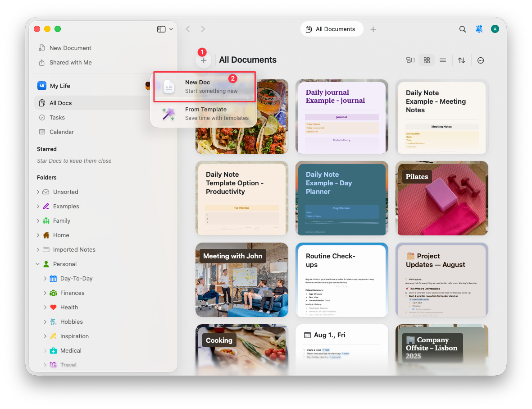Screen dimensions: 532x409
Task: Click the account avatar icon
Action: tap(495, 29)
